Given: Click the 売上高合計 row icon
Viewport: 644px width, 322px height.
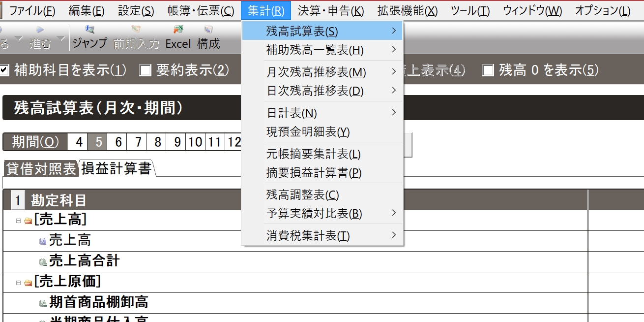Looking at the screenshot, I should click(43, 261).
